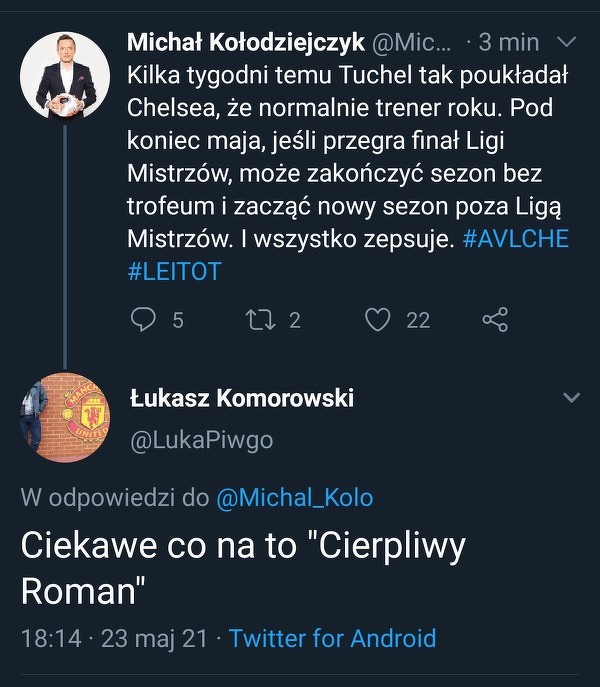Open the #LEITOT hashtag
The width and height of the screenshot is (600, 687).
point(174,271)
